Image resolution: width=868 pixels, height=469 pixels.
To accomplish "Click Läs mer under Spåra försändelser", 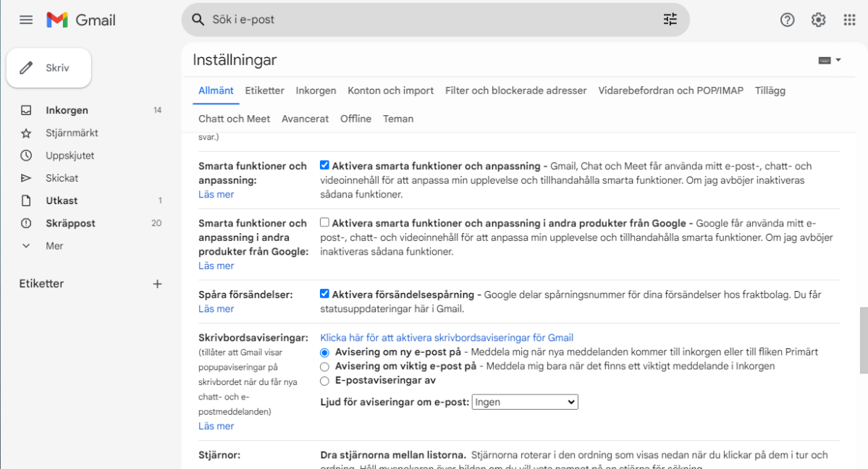I will coord(216,309).
